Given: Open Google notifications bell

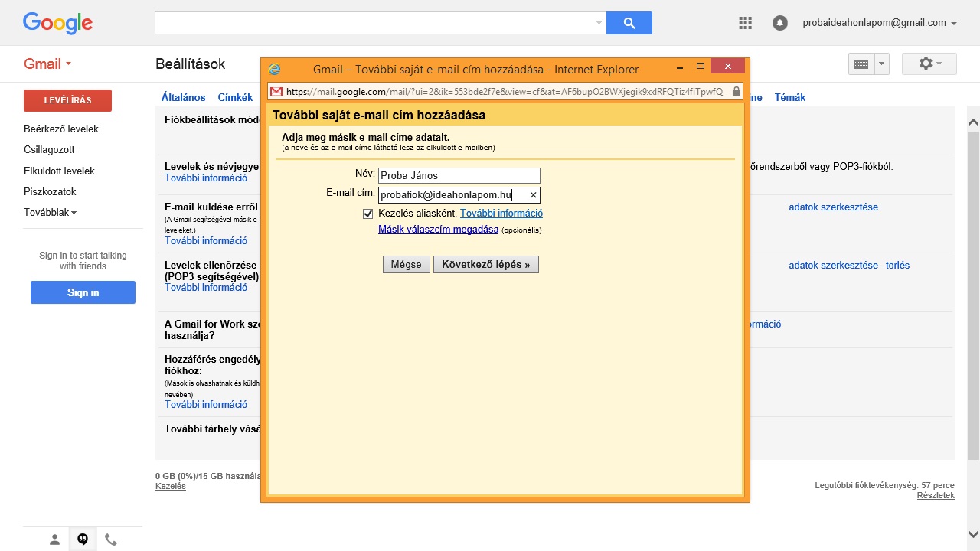Looking at the screenshot, I should pyautogui.click(x=780, y=23).
